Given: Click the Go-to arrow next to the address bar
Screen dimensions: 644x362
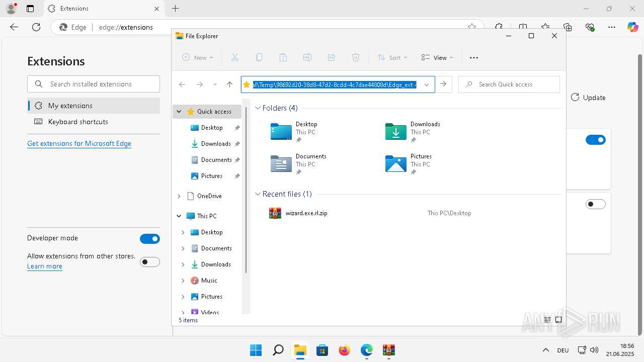Looking at the screenshot, I should click(443, 84).
